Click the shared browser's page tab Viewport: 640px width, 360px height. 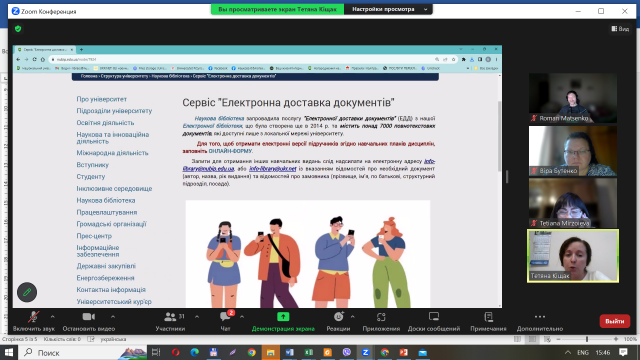(x=45, y=49)
